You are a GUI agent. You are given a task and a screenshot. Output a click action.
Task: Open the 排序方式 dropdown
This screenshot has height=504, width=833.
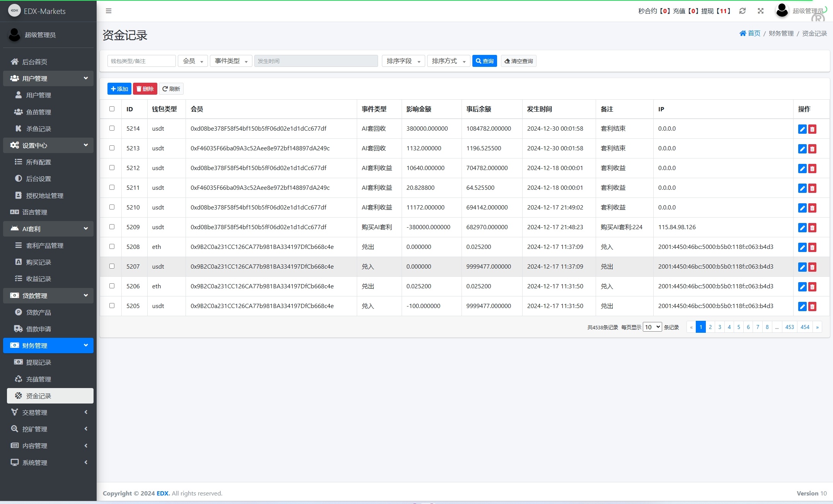(448, 61)
